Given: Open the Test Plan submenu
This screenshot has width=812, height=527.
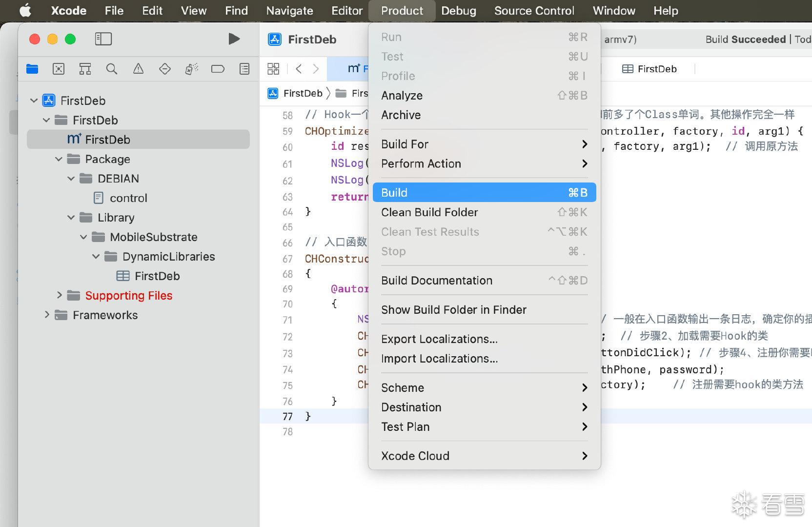Looking at the screenshot, I should 484,427.
